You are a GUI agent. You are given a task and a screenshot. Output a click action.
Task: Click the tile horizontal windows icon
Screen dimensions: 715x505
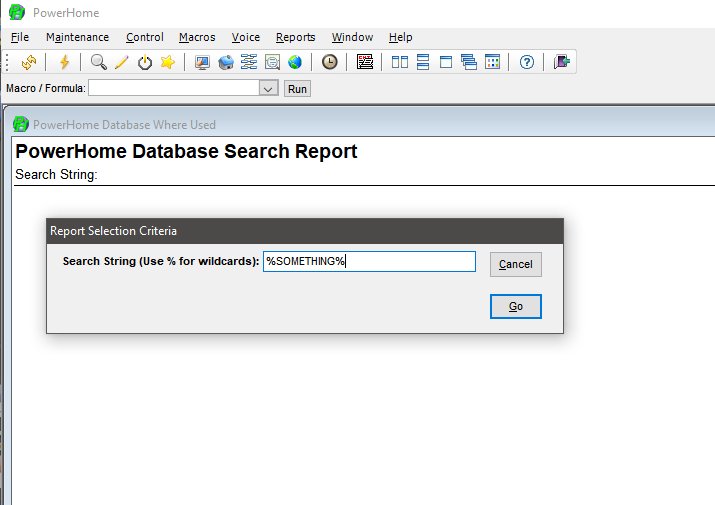point(423,62)
